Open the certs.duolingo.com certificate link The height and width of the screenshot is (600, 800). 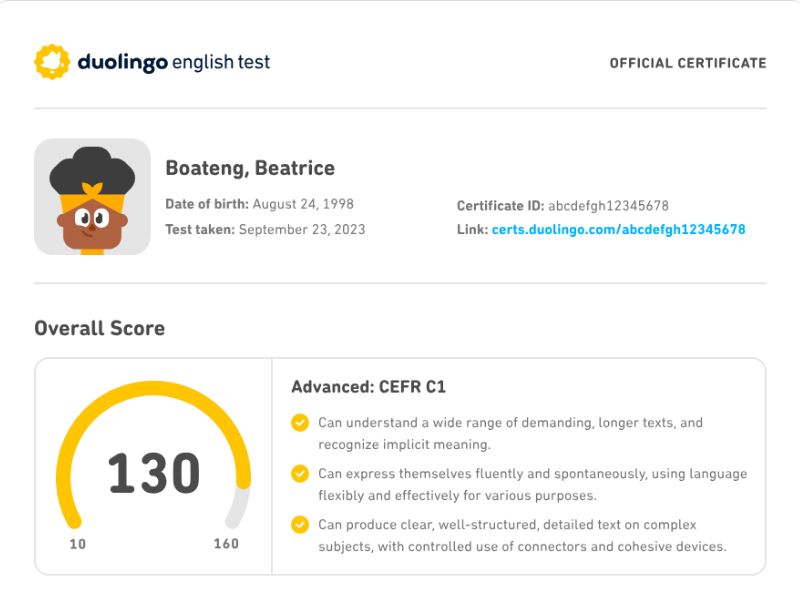[618, 230]
